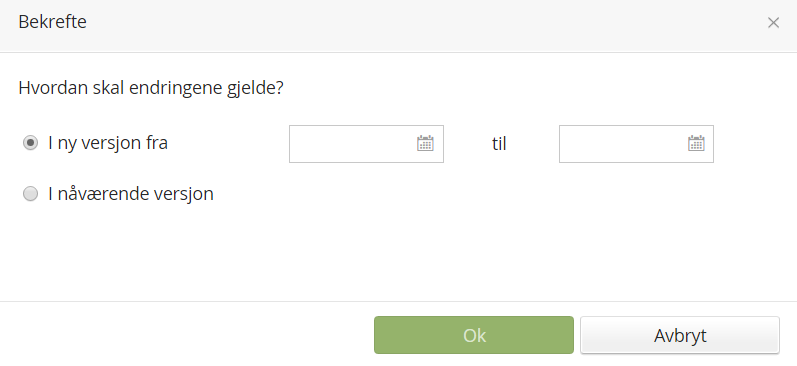
Task: Click the "Hvordan skal endringene gjelde?" question text
Action: 151,88
